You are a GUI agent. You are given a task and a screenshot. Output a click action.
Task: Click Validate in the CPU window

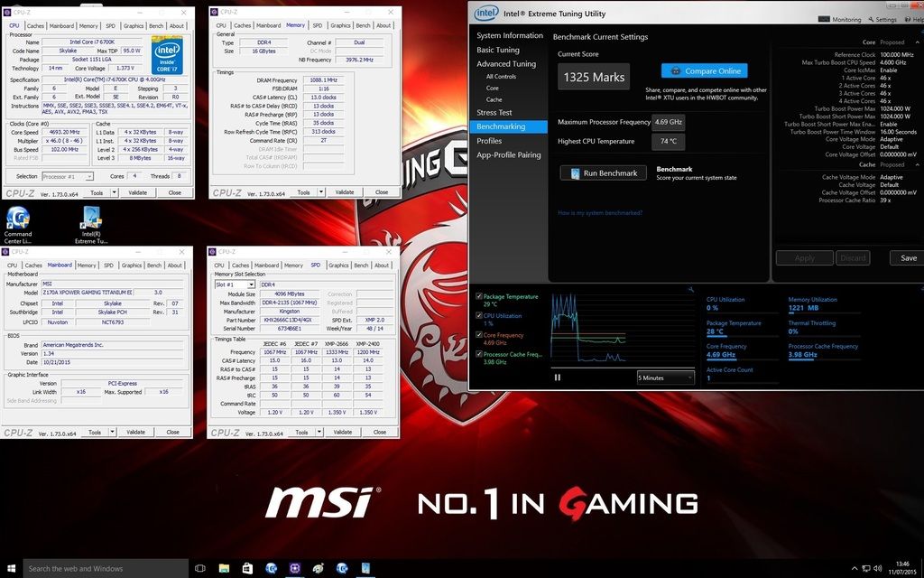tap(137, 193)
